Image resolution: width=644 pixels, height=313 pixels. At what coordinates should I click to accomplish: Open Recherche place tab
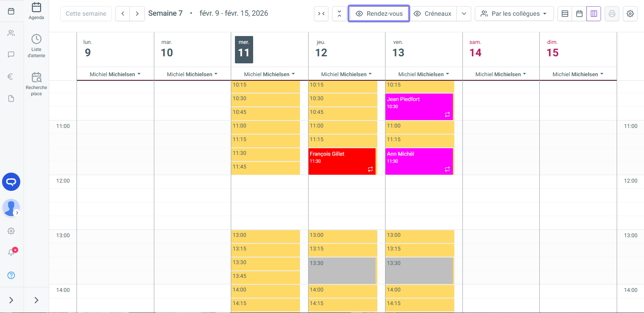tap(36, 84)
